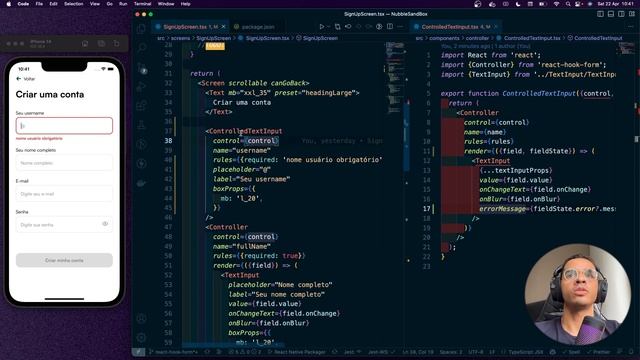Open the Customize Layout icon
Image resolution: width=640 pixels, height=360 pixels.
(631, 14)
